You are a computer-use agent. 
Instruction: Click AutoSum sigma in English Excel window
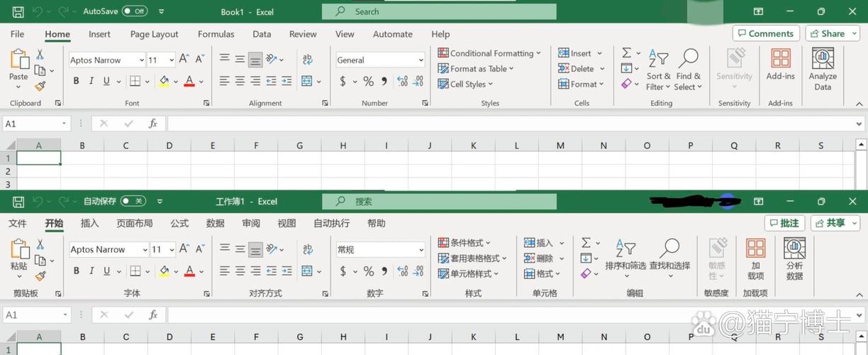coord(626,53)
